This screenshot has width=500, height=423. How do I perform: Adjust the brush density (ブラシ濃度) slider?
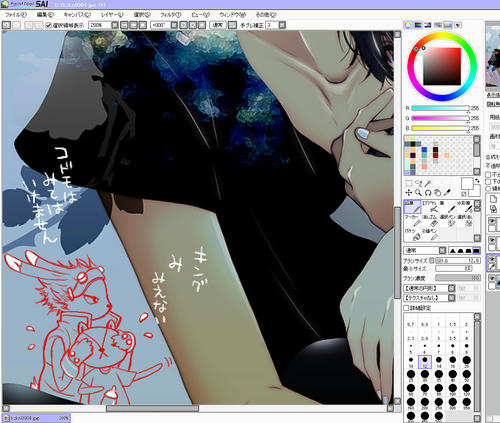[458, 278]
